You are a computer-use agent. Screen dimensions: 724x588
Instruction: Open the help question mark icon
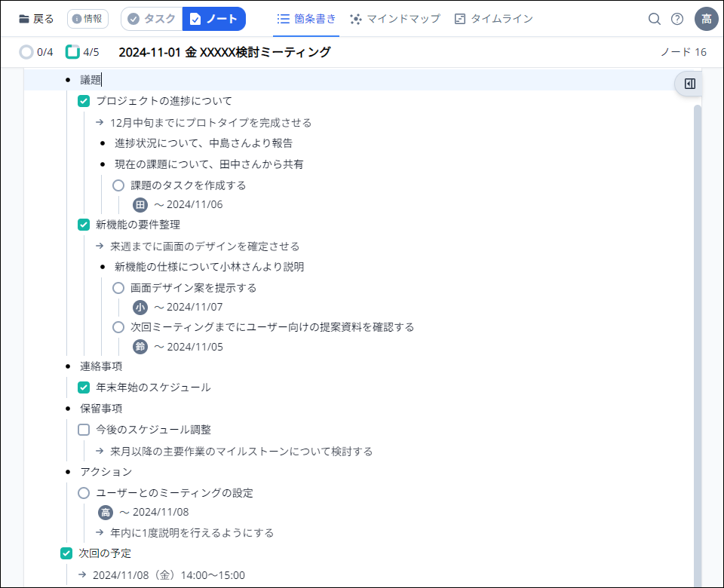pos(677,19)
